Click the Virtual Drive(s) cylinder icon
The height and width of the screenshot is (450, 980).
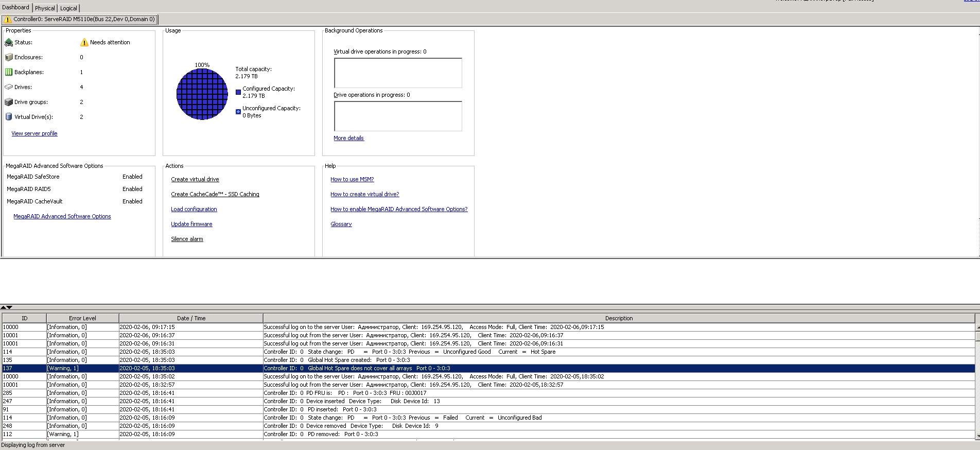(9, 117)
